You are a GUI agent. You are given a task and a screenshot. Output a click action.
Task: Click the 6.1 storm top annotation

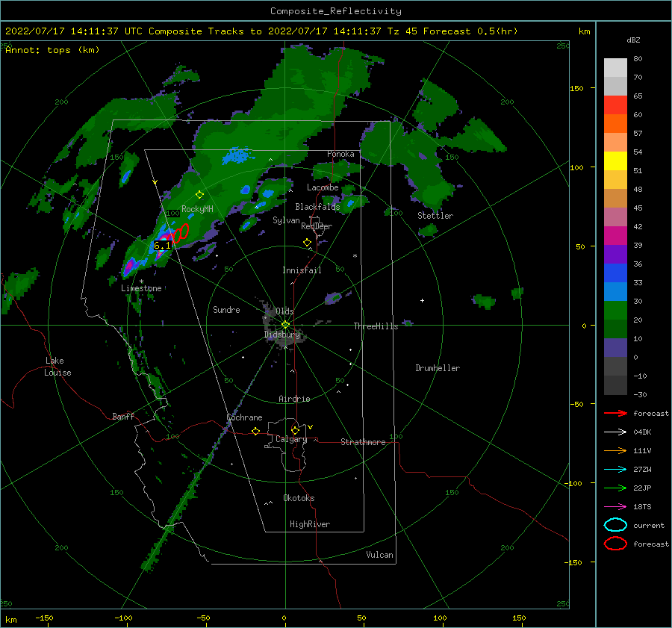coord(162,246)
